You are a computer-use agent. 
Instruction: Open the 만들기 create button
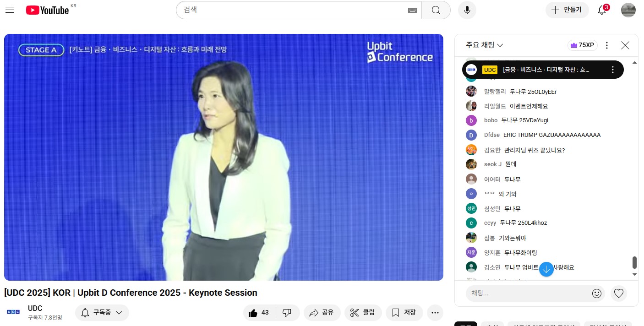(x=567, y=10)
